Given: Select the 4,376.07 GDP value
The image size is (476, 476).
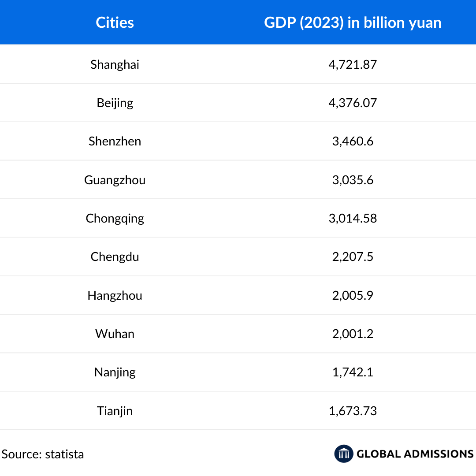Looking at the screenshot, I should point(353,103).
